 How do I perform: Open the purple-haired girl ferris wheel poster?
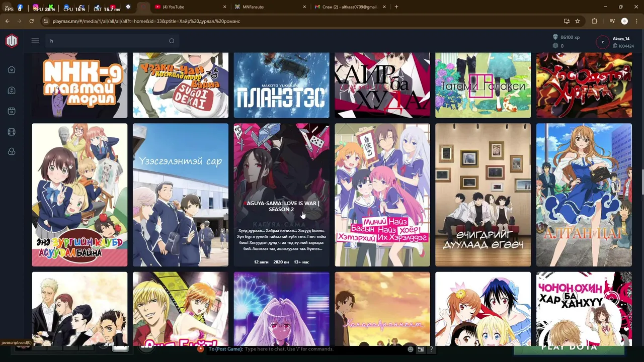tap(282, 309)
